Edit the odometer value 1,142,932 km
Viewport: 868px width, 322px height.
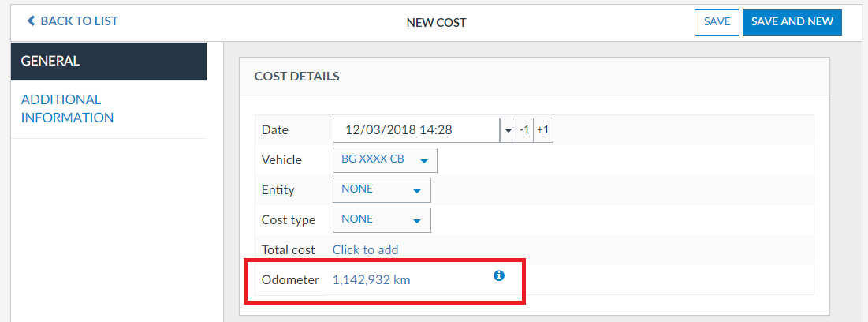[371, 279]
